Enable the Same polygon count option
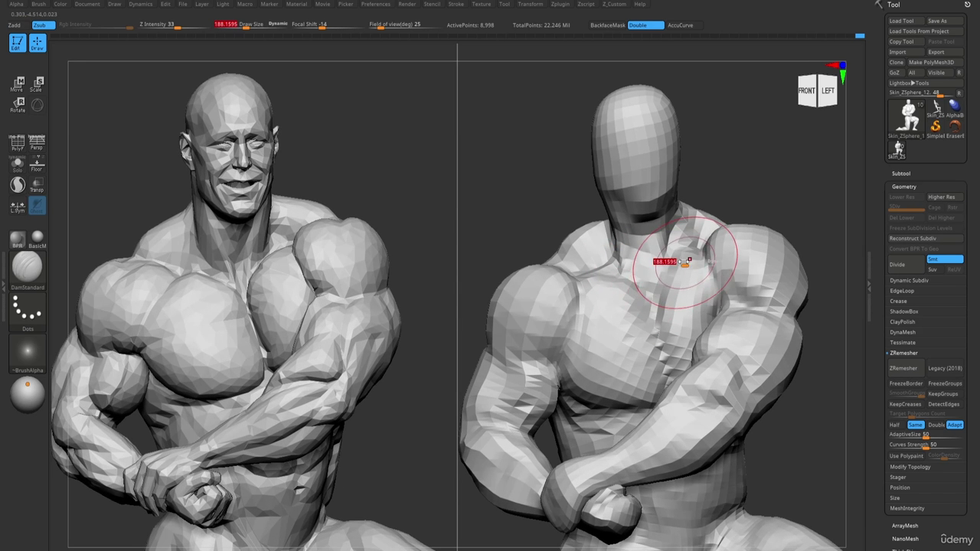Viewport: 980px width, 551px height. pos(916,425)
